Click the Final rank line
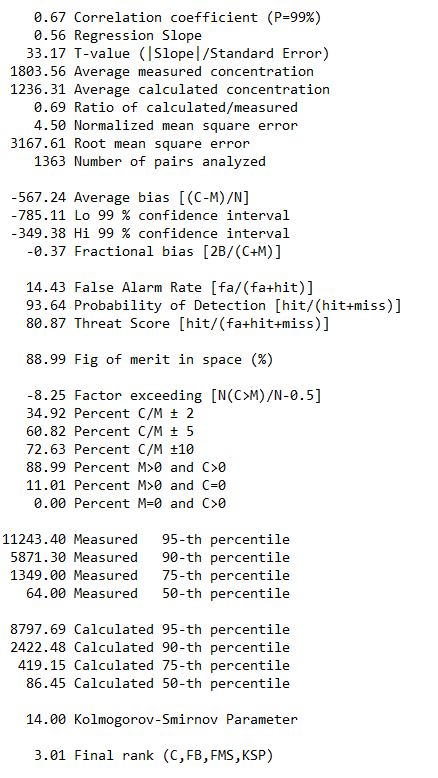Viewport: 438px width, 778px height. tap(154, 756)
